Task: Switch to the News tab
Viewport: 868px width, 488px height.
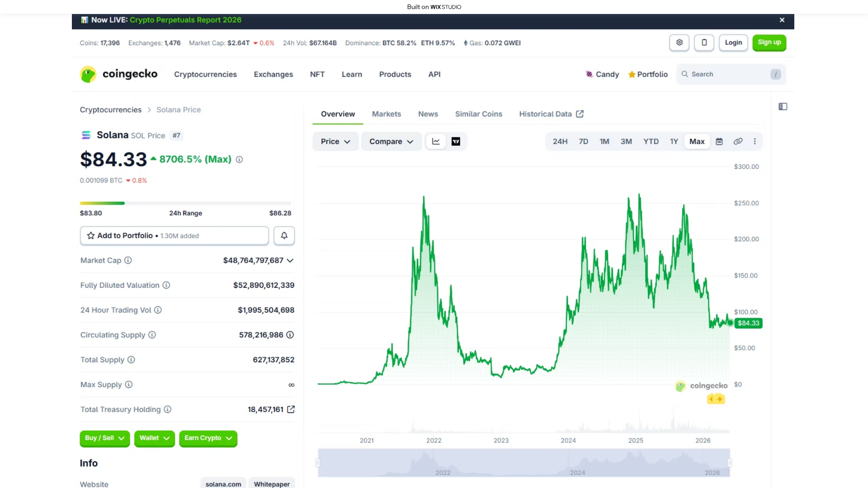Action: pos(428,114)
